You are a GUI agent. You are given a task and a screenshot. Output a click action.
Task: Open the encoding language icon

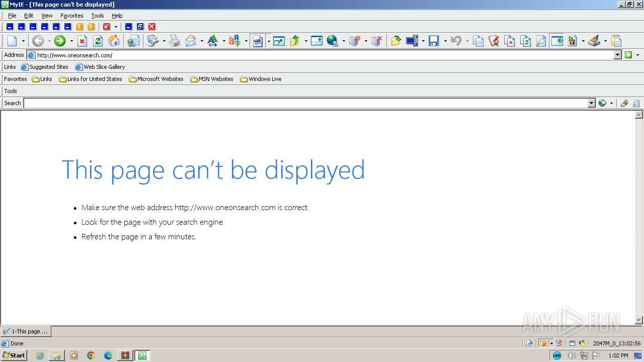234,41
